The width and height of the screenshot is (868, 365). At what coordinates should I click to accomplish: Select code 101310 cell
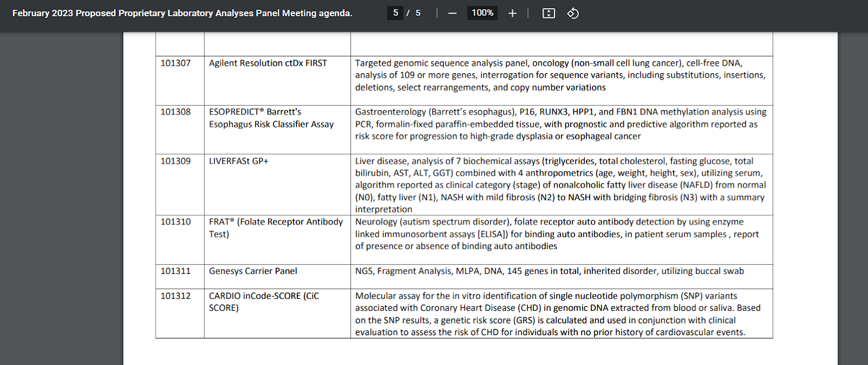(x=180, y=240)
